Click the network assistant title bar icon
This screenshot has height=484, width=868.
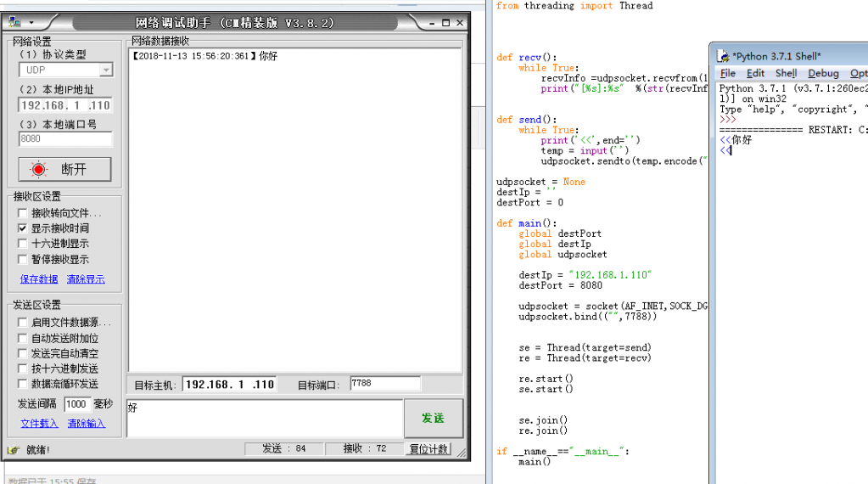[x=15, y=23]
